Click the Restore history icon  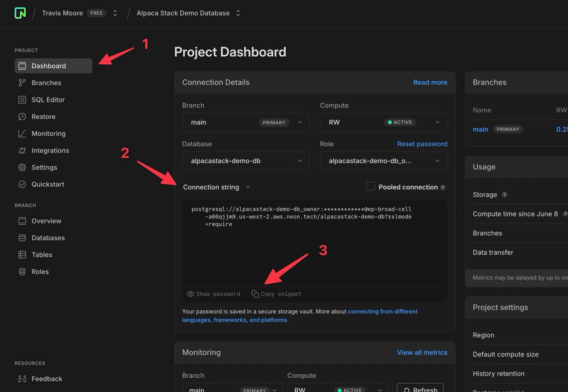(x=22, y=117)
